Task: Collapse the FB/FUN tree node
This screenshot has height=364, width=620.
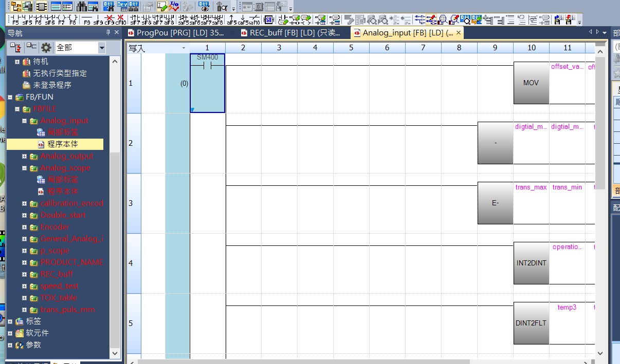Action: [10, 97]
